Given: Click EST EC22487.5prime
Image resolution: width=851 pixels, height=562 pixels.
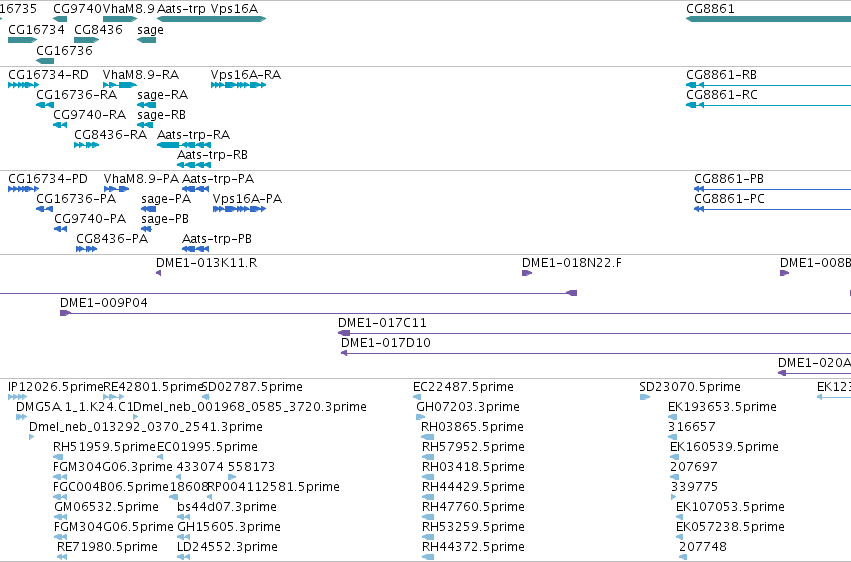Looking at the screenshot, I should (417, 397).
